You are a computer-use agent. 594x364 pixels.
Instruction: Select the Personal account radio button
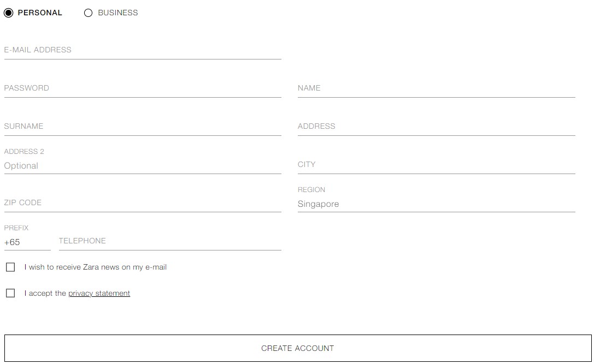pyautogui.click(x=9, y=13)
